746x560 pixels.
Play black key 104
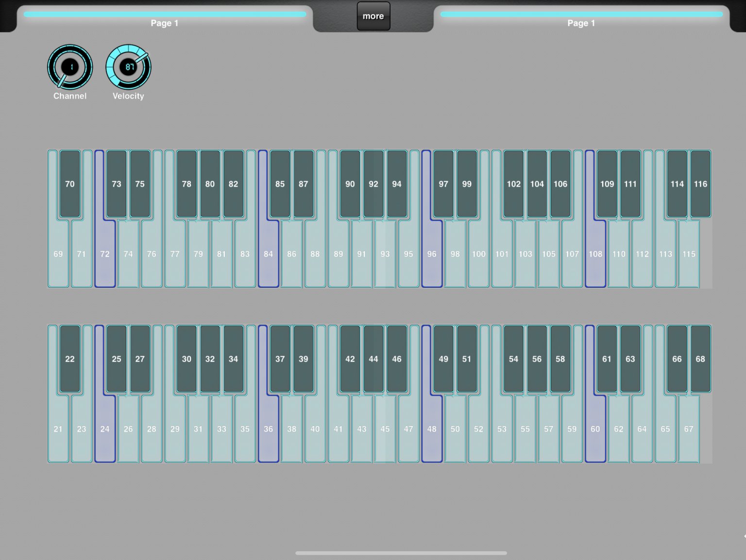[537, 183]
